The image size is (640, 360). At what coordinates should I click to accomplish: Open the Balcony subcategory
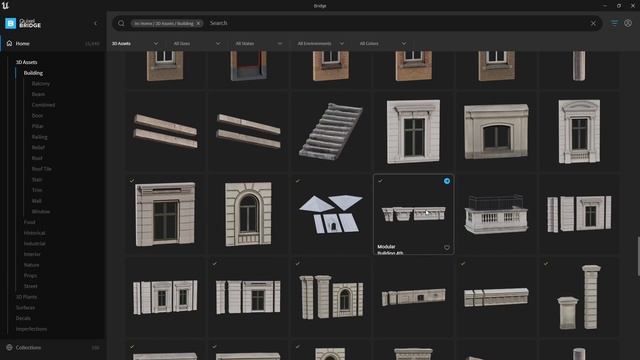pos(41,84)
